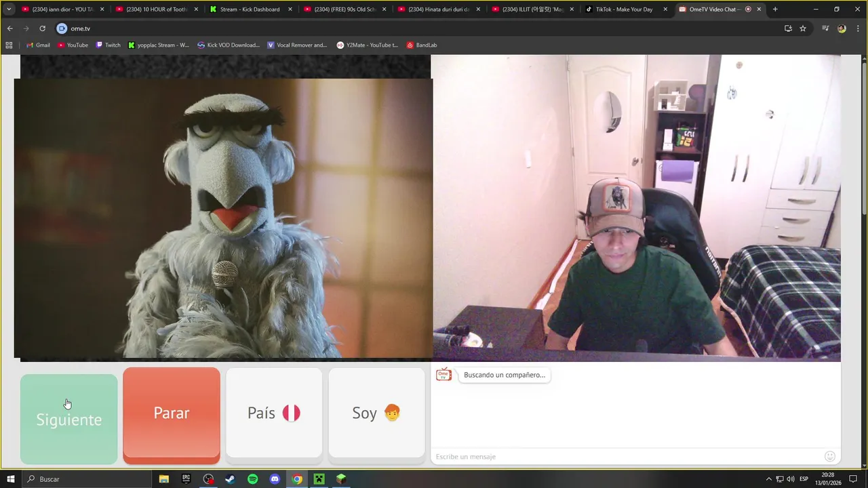Viewport: 868px width, 488px height.
Task: Go forward with the browser arrow
Action: 26,28
